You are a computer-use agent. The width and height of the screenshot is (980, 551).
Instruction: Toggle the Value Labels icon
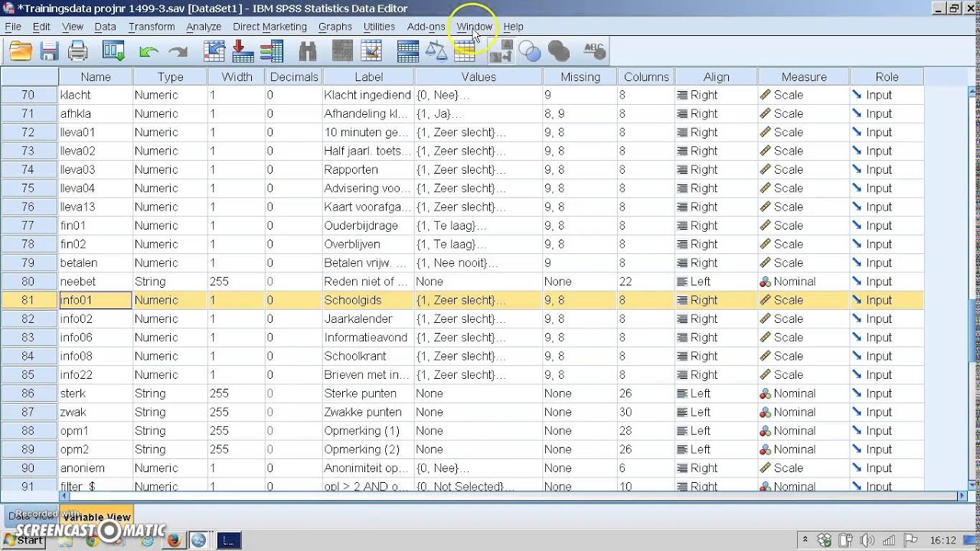501,51
